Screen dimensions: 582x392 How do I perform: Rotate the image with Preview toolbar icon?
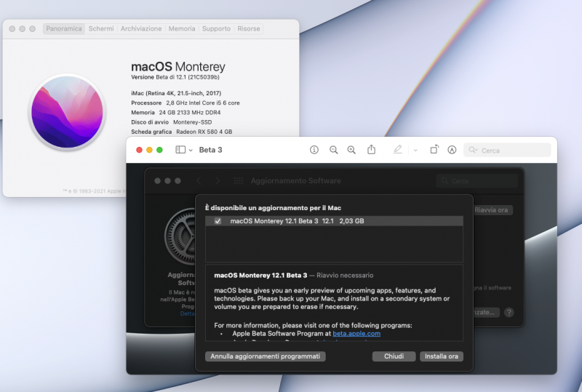tap(434, 149)
